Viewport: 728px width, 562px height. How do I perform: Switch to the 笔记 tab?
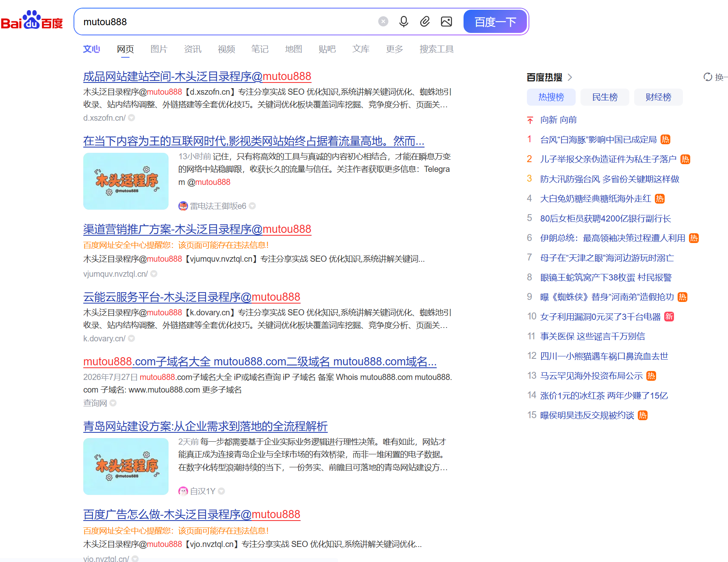tap(260, 49)
